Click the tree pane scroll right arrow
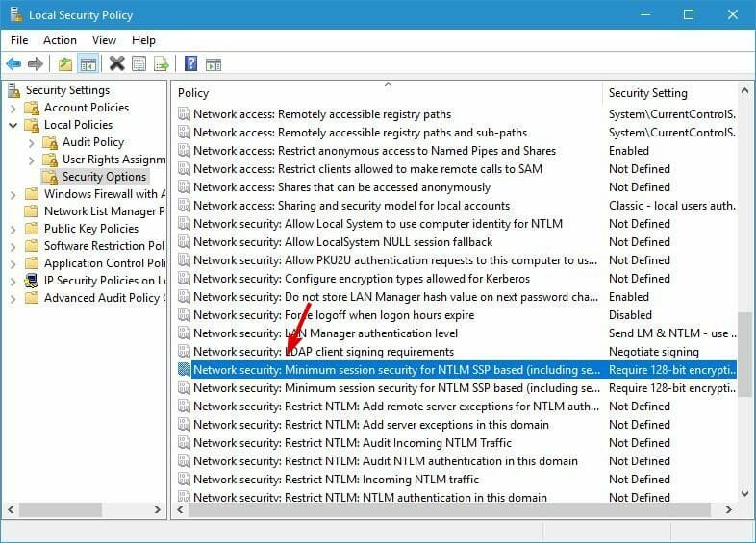Viewport: 756px width, 543px height. [x=157, y=509]
